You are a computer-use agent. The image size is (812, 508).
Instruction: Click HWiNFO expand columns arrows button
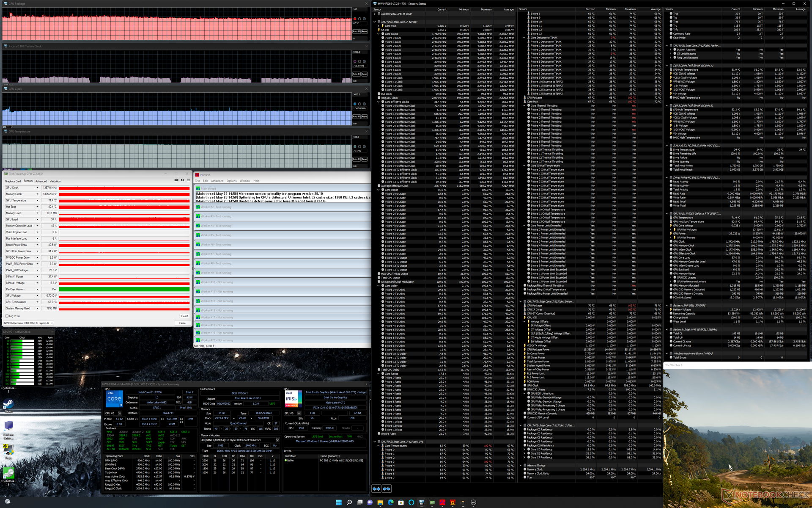376,489
